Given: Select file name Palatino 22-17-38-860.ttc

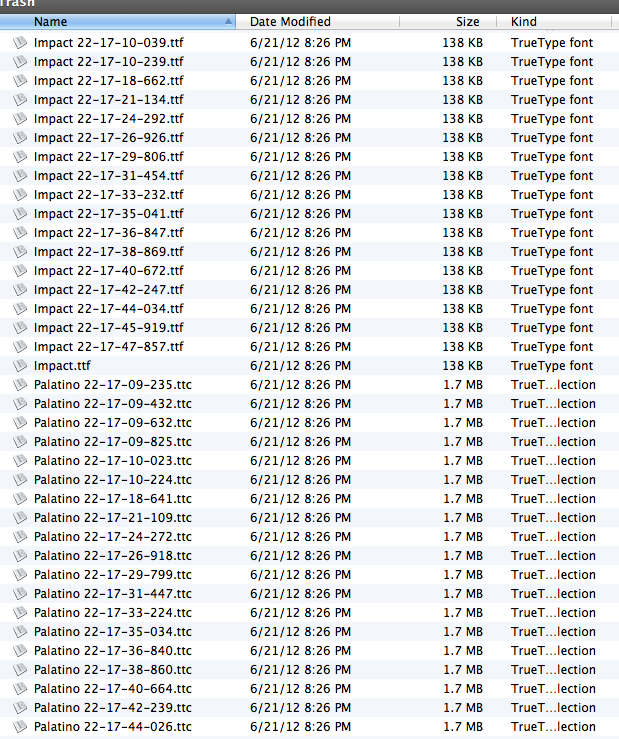Looking at the screenshot, I should click(x=113, y=670).
